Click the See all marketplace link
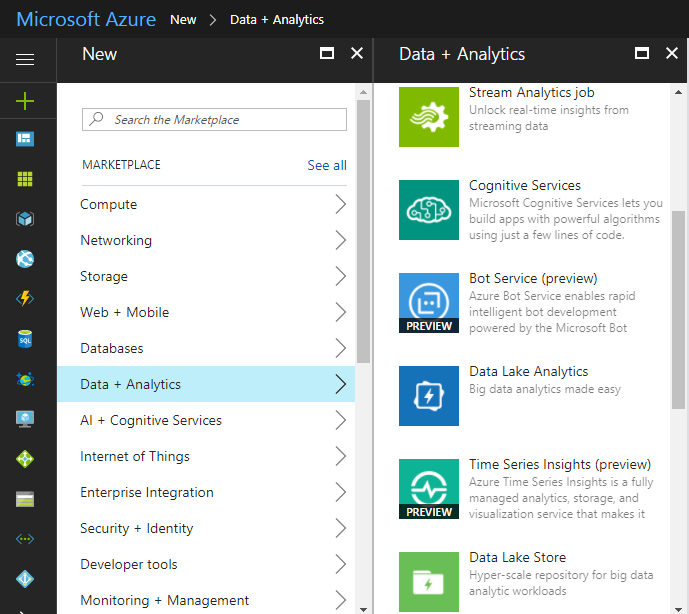This screenshot has height=614, width=689. (x=327, y=165)
